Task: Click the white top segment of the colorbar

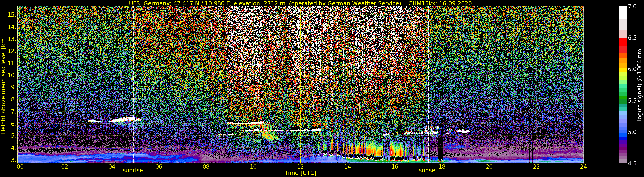Action: (623, 13)
